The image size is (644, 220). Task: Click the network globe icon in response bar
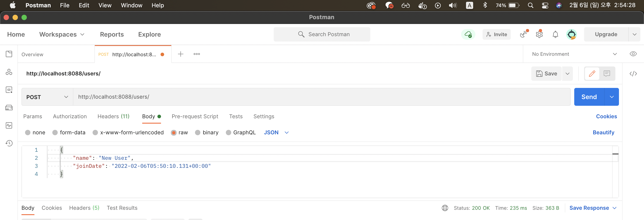click(445, 208)
